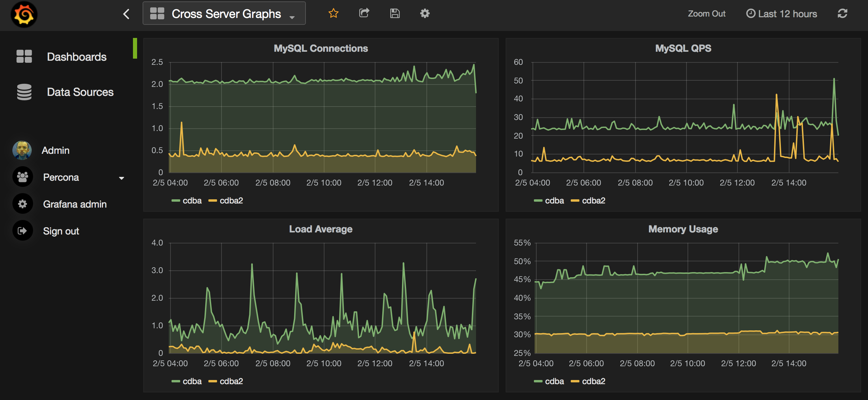Image resolution: width=868 pixels, height=400 pixels.
Task: Click cdba2 yellow color swatch in Memory Usage legend
Action: click(x=575, y=381)
